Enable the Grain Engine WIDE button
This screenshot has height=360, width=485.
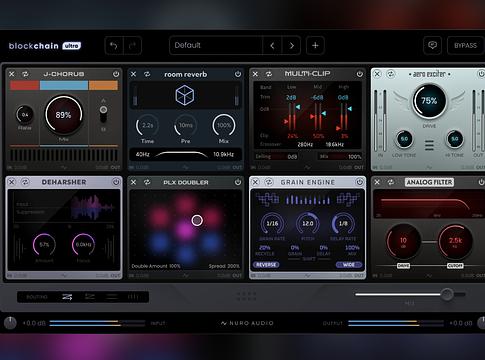point(349,265)
